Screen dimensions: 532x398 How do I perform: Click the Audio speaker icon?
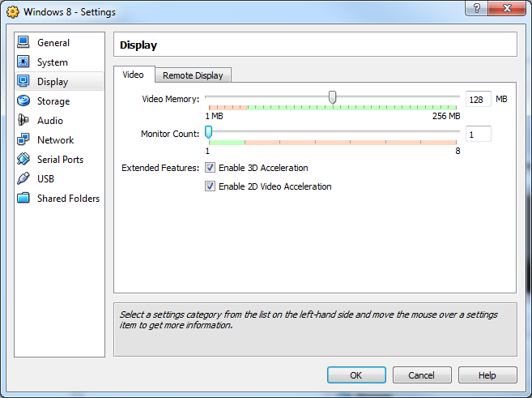click(x=23, y=121)
